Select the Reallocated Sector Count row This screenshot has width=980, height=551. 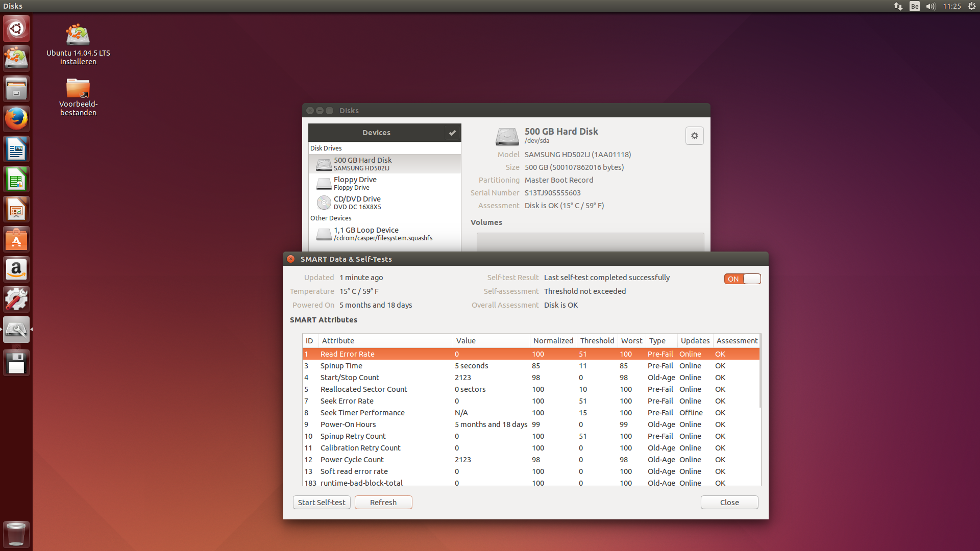pos(363,389)
